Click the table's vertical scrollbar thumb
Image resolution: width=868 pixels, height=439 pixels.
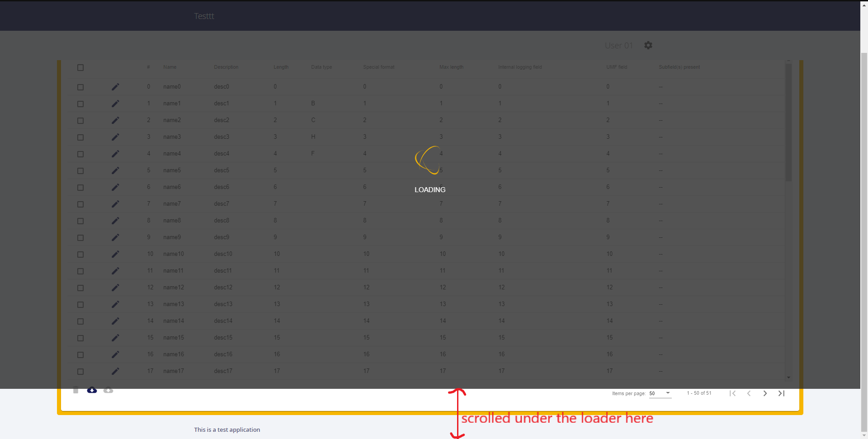[789, 122]
